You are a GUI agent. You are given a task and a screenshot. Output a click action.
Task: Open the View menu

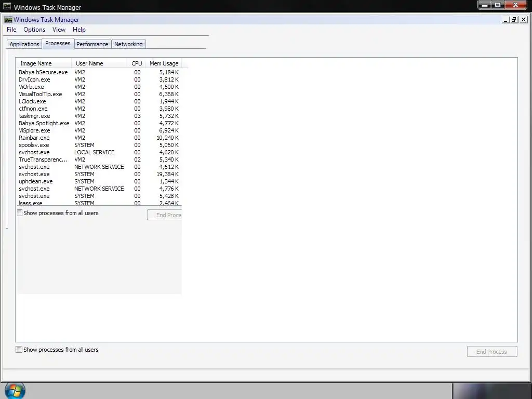pos(59,30)
